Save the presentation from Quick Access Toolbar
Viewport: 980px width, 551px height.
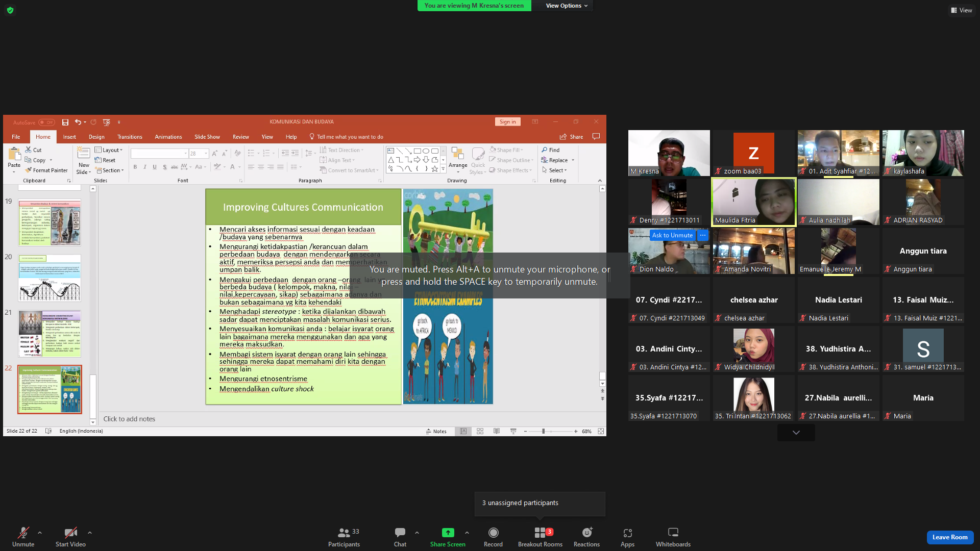coord(65,122)
